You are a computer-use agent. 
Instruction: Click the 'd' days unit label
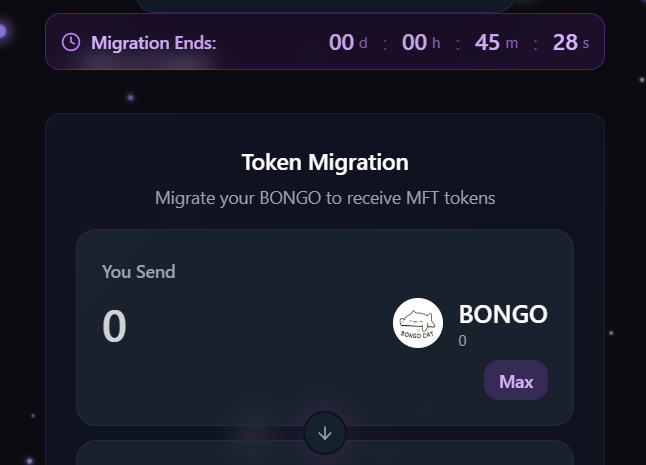tap(363, 43)
